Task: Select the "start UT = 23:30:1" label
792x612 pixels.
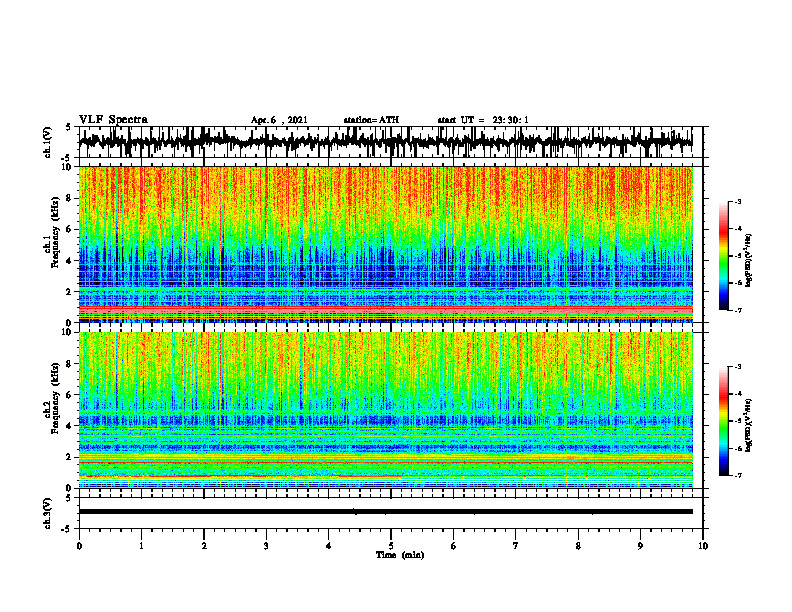Action: (x=483, y=120)
